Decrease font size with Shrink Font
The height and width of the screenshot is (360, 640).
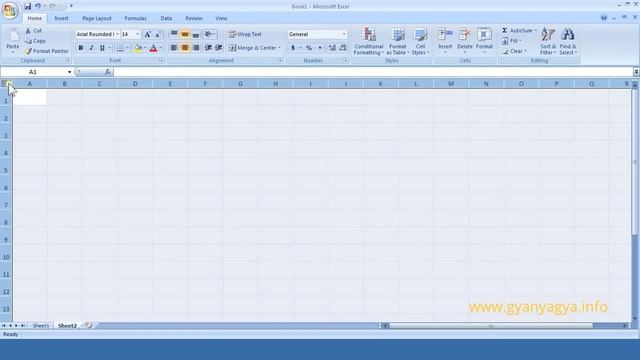click(158, 34)
